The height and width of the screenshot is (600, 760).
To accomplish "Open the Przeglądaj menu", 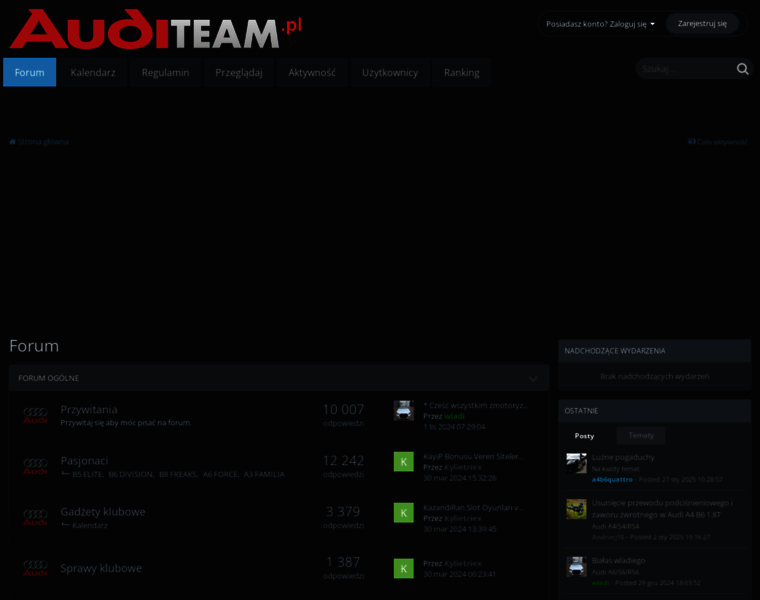I will click(238, 72).
